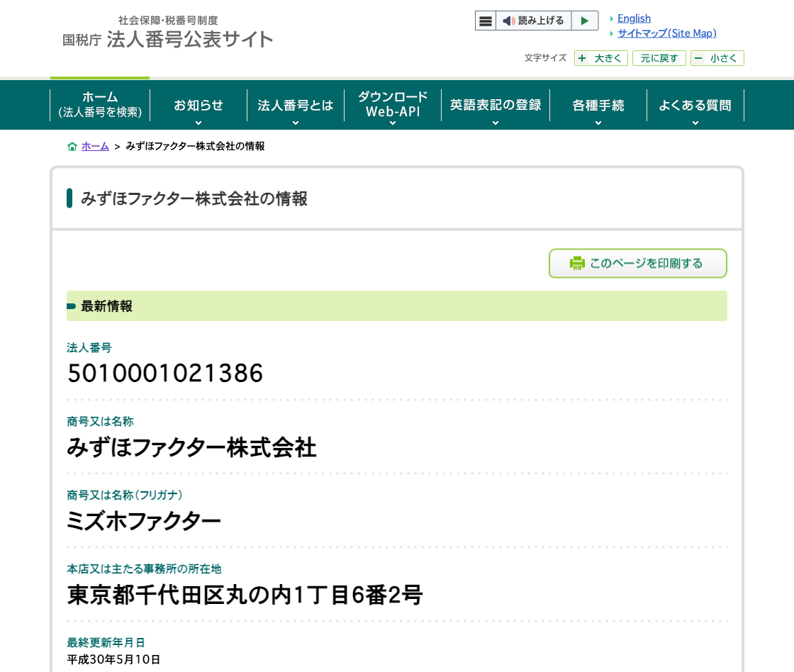Expand chevron under 英語表記の登録

point(496,123)
